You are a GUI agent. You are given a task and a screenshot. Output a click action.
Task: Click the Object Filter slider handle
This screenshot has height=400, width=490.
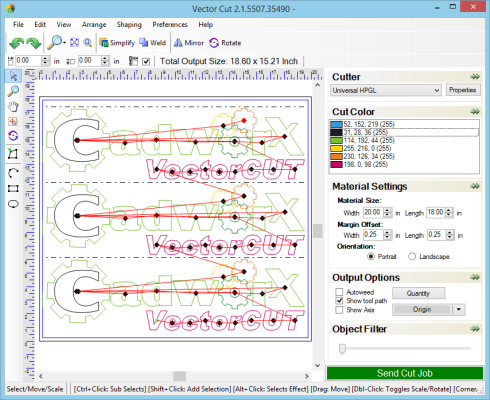[342, 349]
